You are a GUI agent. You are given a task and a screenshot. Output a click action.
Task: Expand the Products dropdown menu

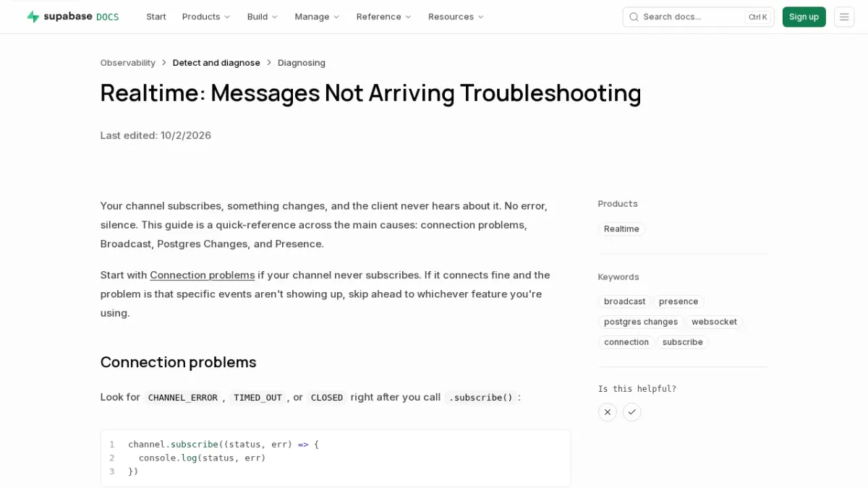point(206,17)
